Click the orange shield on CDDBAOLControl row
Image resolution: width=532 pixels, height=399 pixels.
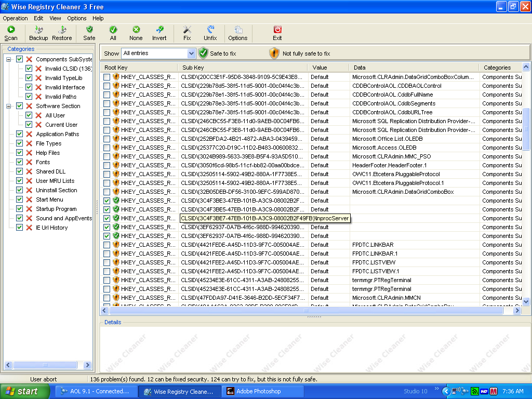116,86
